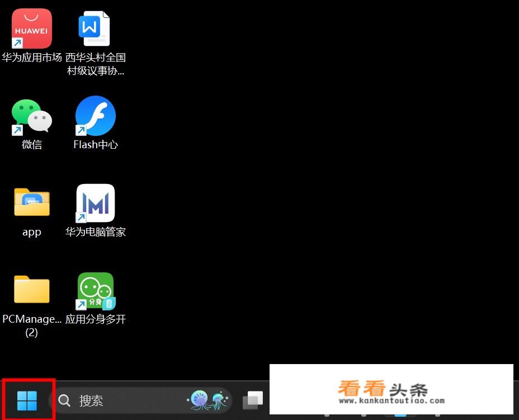This screenshot has height=420, width=519.
Task: Open the Windows Start menu
Action: (x=27, y=400)
